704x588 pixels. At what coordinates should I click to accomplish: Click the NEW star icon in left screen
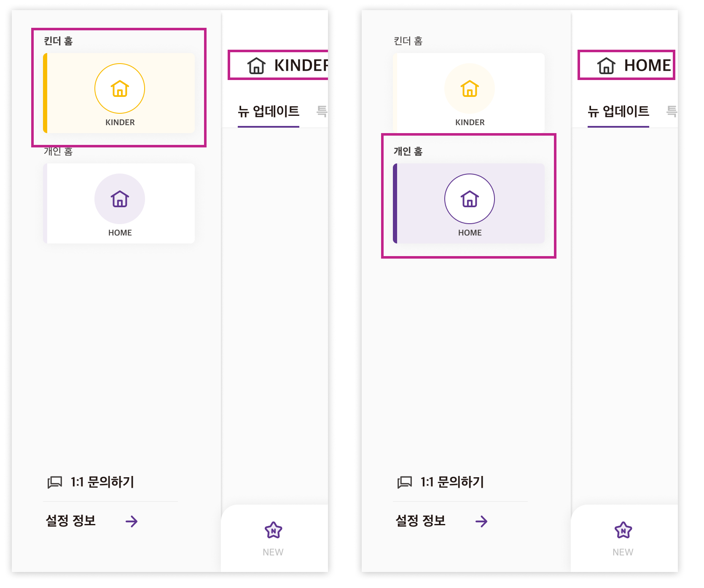(273, 530)
